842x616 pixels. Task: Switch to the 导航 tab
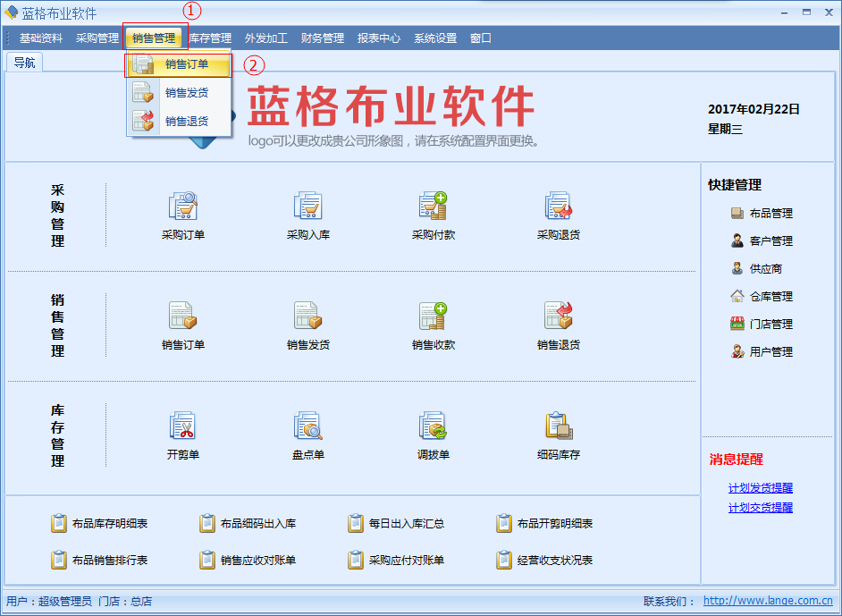click(24, 63)
